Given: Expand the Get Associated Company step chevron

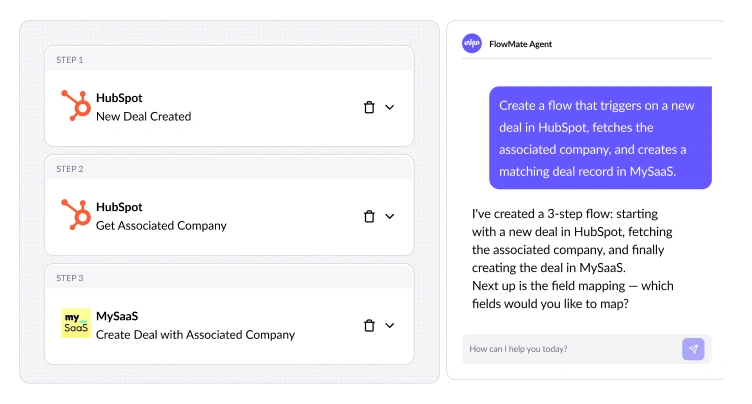Looking at the screenshot, I should click(390, 216).
